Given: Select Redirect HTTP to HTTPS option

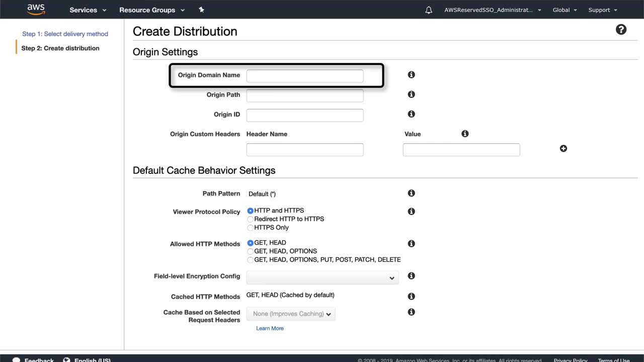Looking at the screenshot, I should [x=251, y=219].
